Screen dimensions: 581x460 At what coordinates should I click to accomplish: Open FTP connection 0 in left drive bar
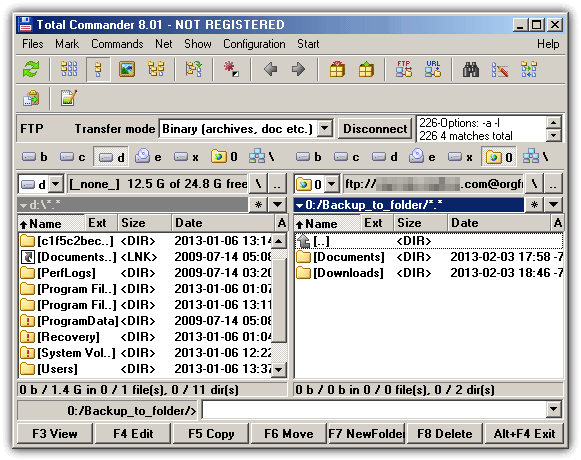225,157
